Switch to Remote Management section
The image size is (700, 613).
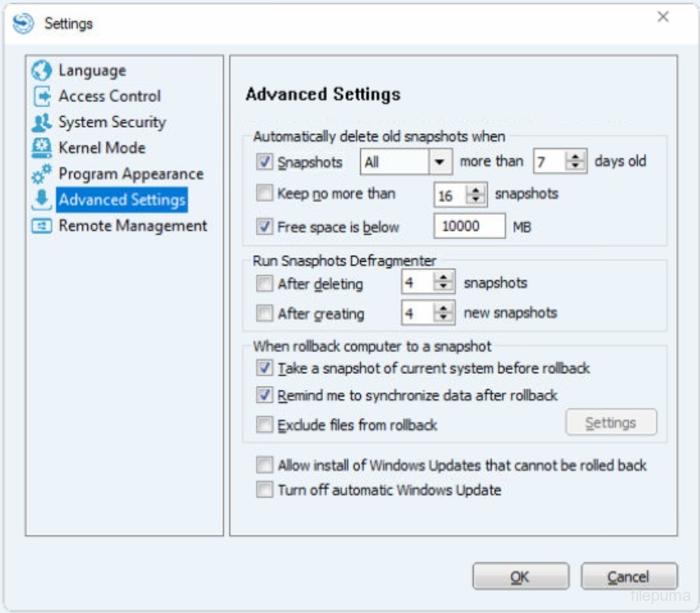point(132,226)
